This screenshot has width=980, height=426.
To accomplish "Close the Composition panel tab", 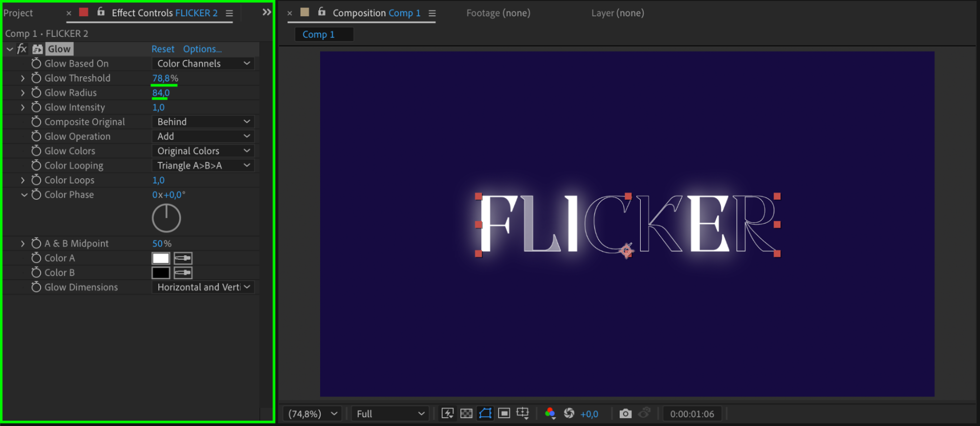I will click(x=290, y=13).
